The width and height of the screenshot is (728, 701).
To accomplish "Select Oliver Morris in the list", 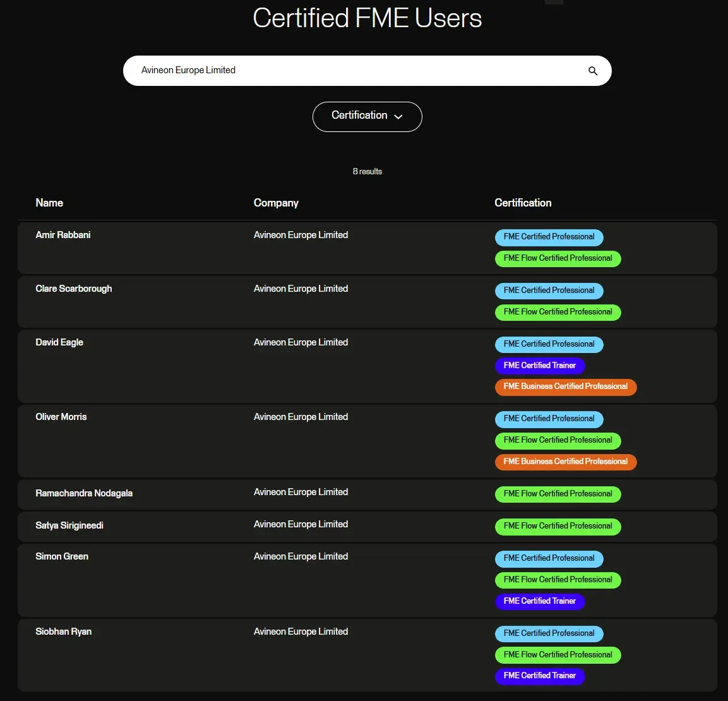I will click(x=61, y=417).
